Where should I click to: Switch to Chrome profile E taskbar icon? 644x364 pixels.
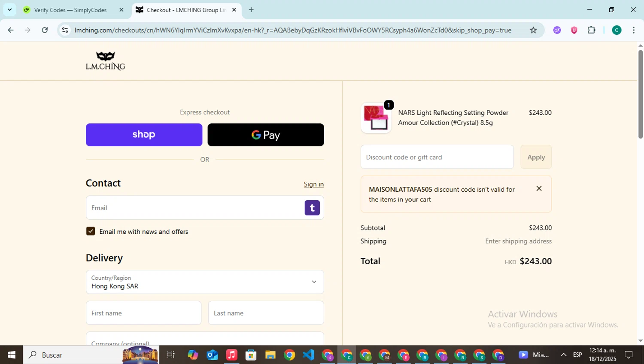coord(404,355)
